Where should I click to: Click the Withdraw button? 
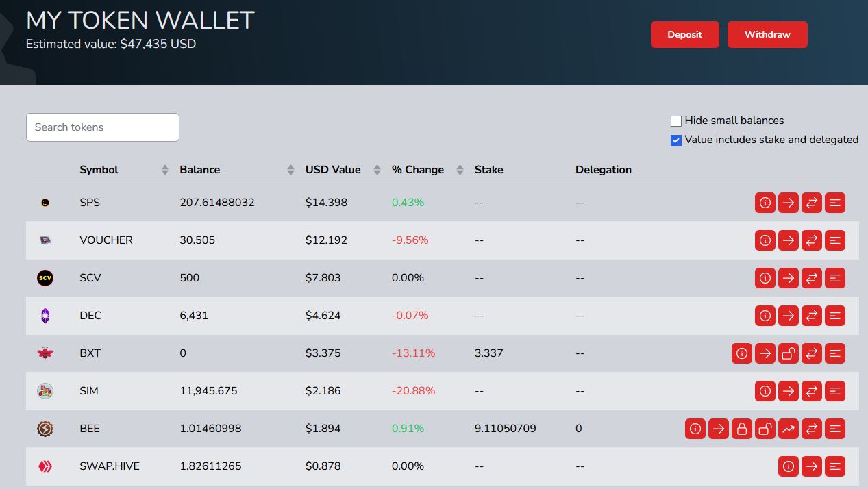(767, 35)
